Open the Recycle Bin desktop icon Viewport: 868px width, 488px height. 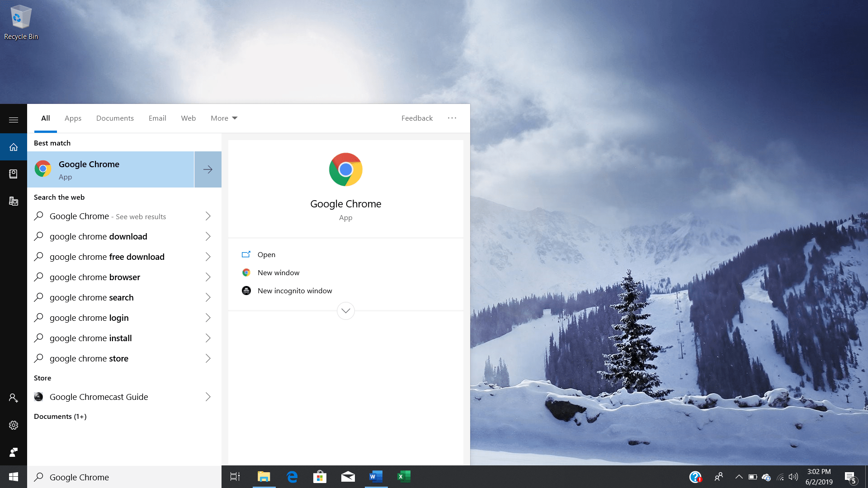click(21, 23)
